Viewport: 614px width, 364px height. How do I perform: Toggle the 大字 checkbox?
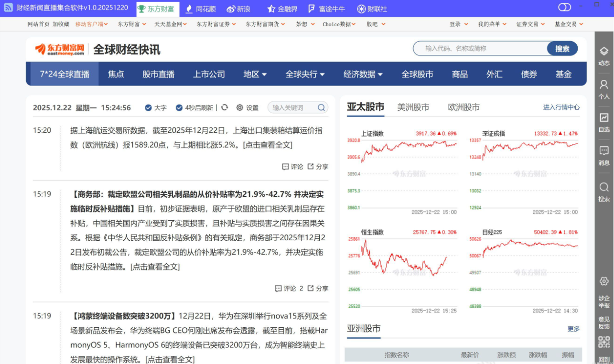148,107
